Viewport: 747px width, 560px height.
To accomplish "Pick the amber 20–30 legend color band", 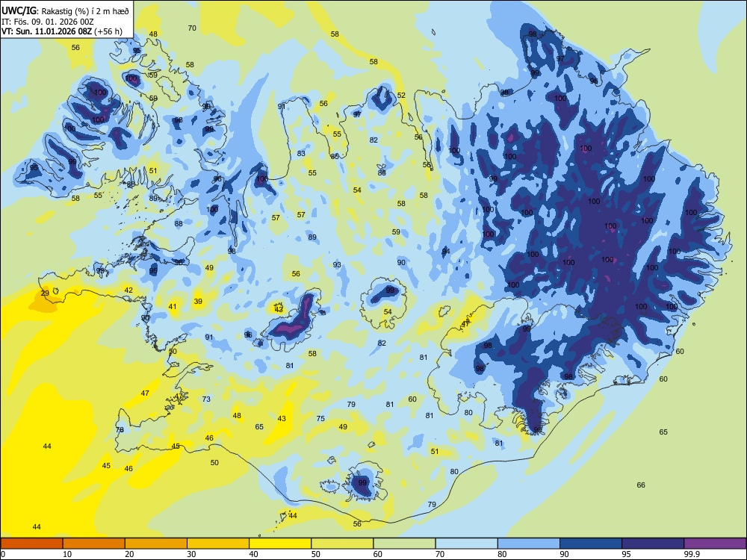I will coord(156,544).
